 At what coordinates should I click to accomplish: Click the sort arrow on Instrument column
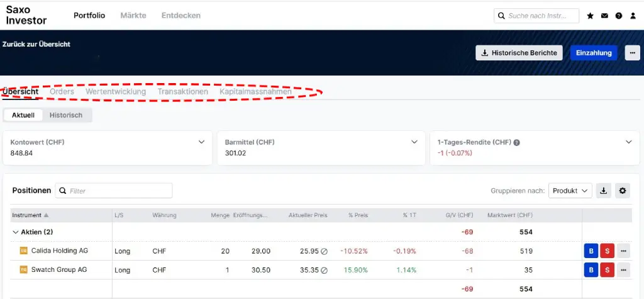pos(46,215)
